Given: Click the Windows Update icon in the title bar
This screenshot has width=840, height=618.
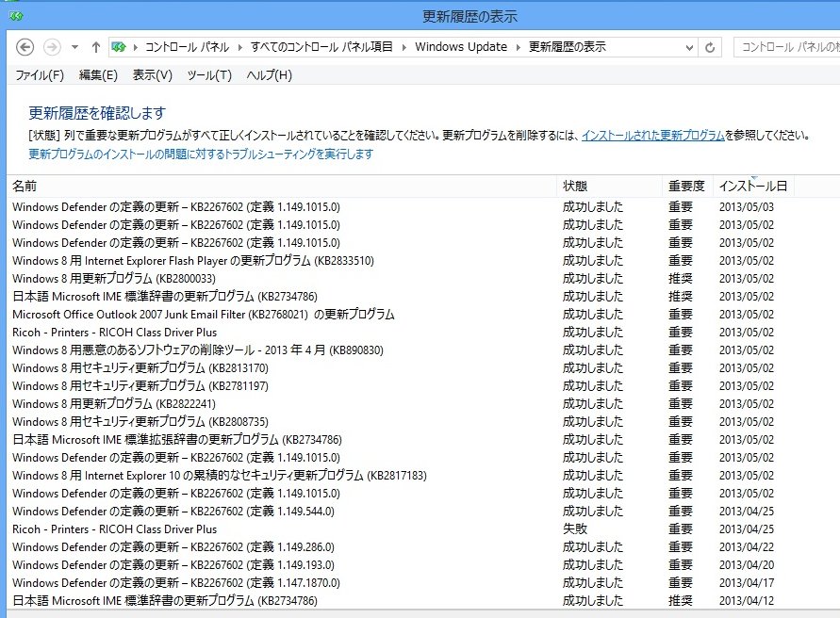Looking at the screenshot, I should (15, 16).
